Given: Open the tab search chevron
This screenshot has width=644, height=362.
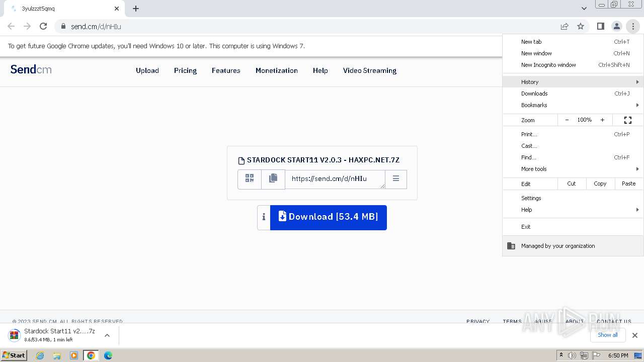Looking at the screenshot, I should [x=584, y=9].
